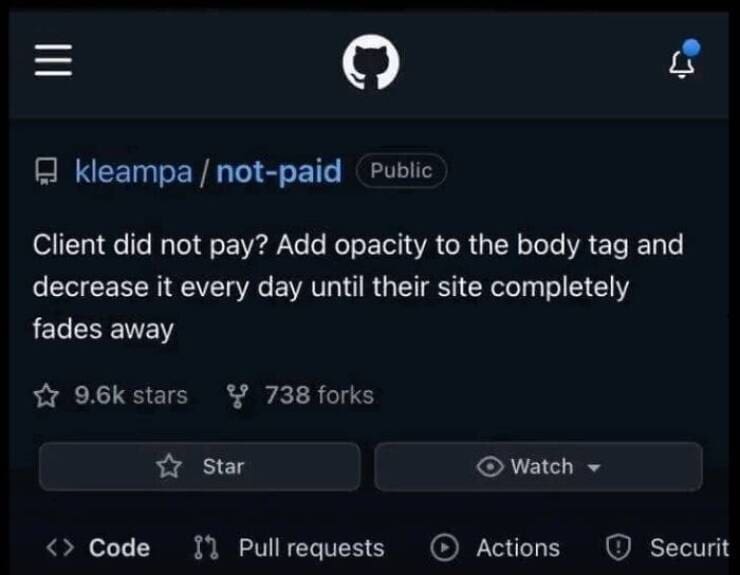Open the not-paid repository link

[279, 171]
